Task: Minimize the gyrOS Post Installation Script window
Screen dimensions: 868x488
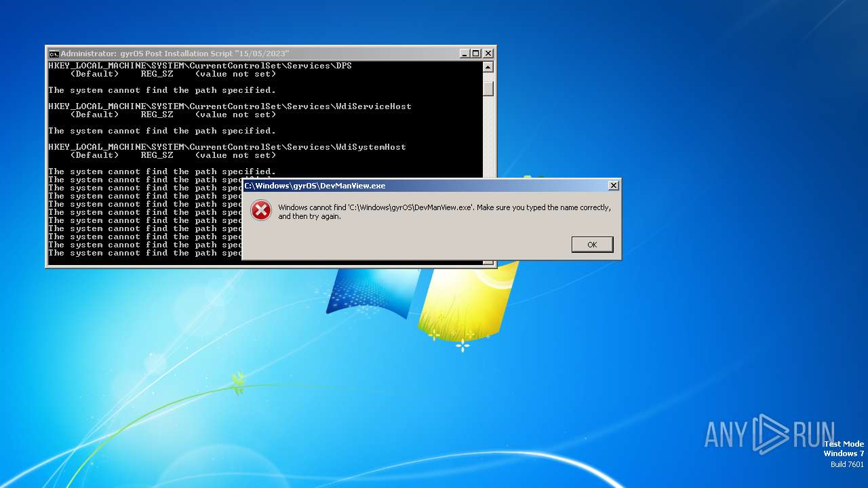Action: coord(465,54)
